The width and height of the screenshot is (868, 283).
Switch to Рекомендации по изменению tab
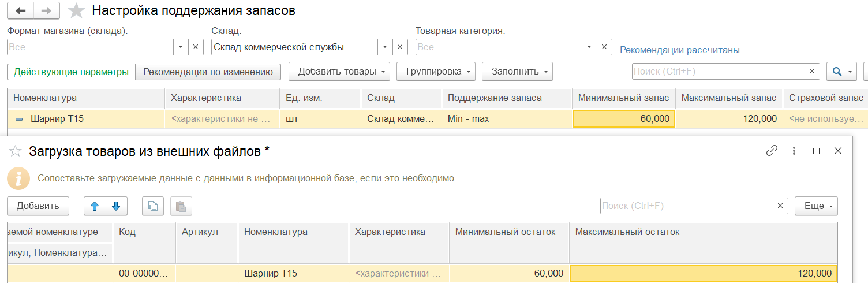(208, 72)
